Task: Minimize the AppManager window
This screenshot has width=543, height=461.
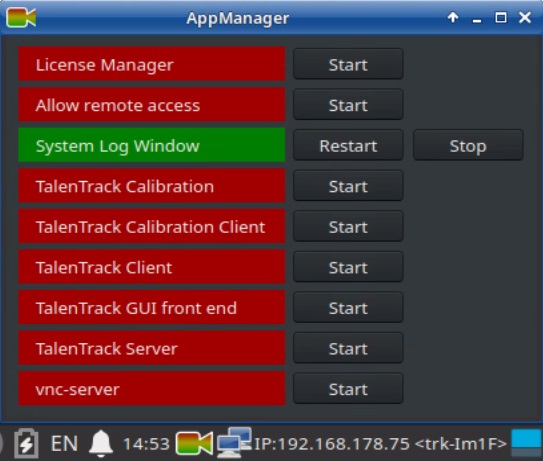Action: pyautogui.click(x=477, y=21)
